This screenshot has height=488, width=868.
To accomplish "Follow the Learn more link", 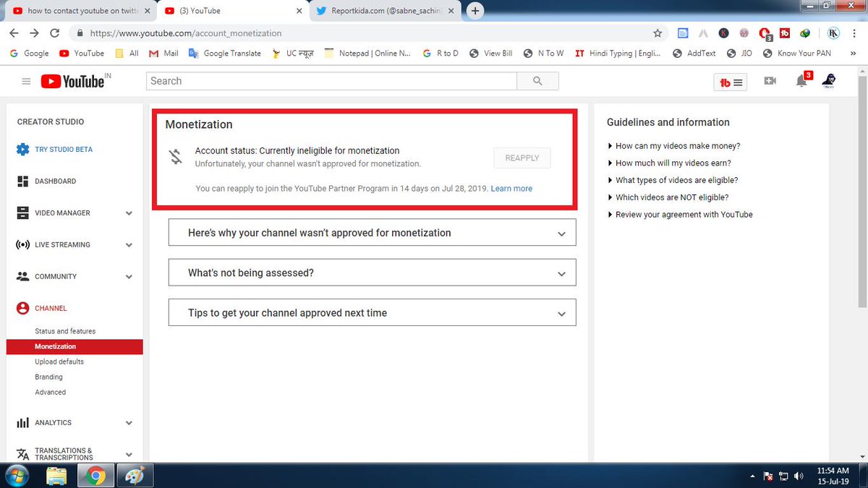I will coord(511,189).
